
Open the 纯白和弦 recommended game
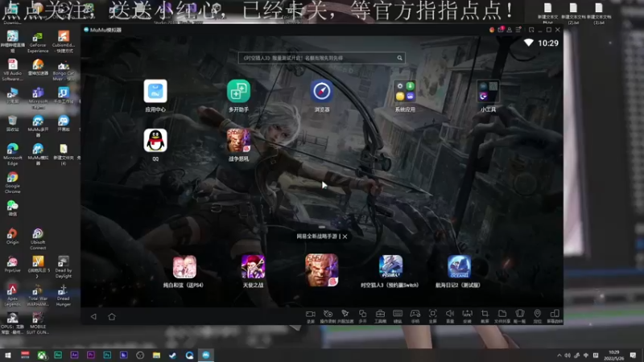(184, 267)
